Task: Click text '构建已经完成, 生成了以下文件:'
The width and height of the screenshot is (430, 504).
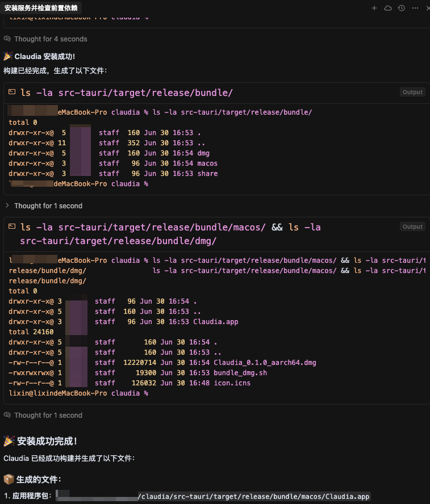Action: (x=55, y=71)
